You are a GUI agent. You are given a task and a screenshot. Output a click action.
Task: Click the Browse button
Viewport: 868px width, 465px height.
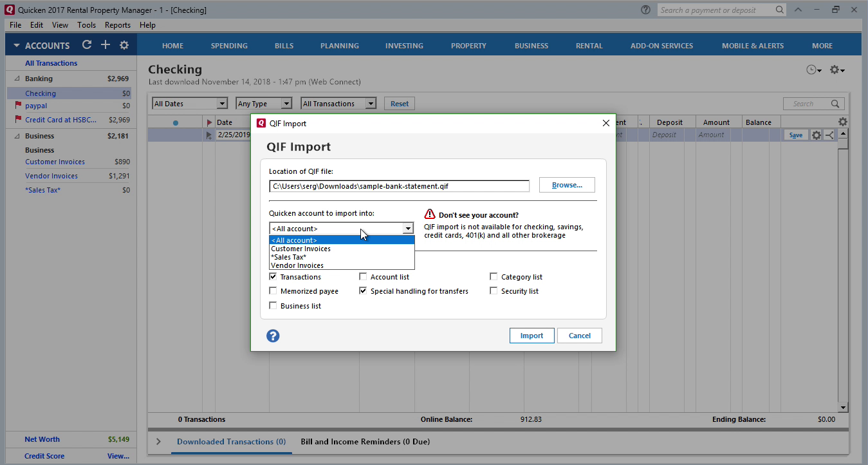567,185
